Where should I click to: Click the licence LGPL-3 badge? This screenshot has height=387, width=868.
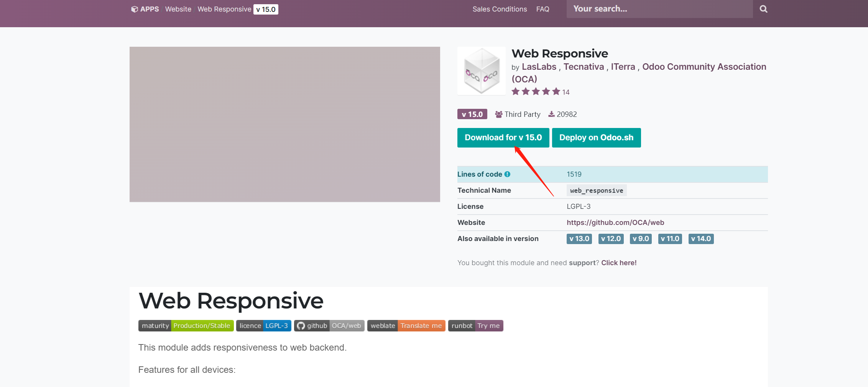(x=263, y=326)
